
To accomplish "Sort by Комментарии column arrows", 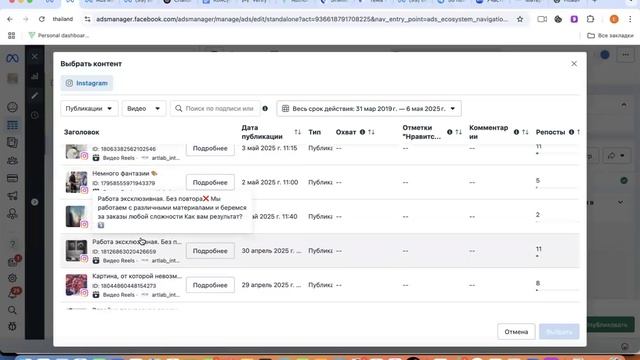I will pos(525,132).
